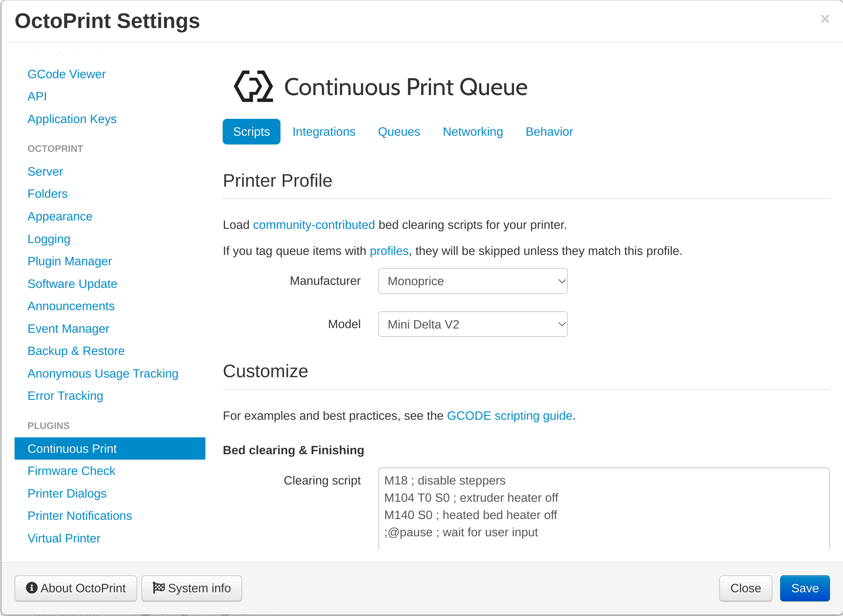The width and height of the screenshot is (843, 616).
Task: Open Printer Dialogs plugin settings
Action: [x=67, y=493]
